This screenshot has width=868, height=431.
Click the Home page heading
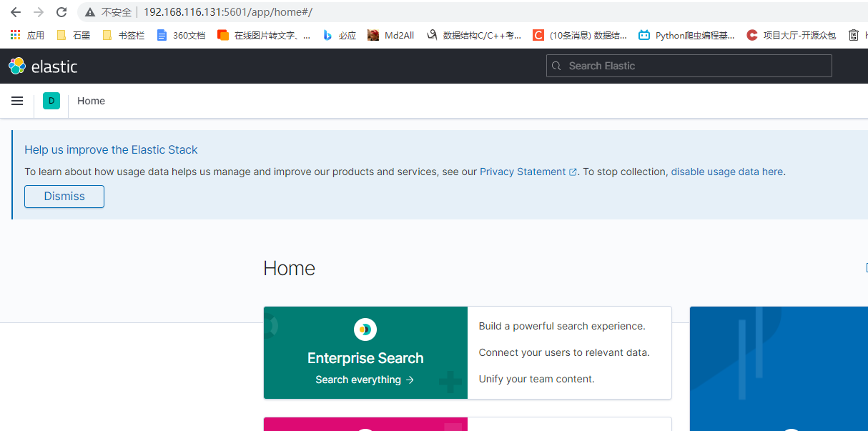coord(289,268)
